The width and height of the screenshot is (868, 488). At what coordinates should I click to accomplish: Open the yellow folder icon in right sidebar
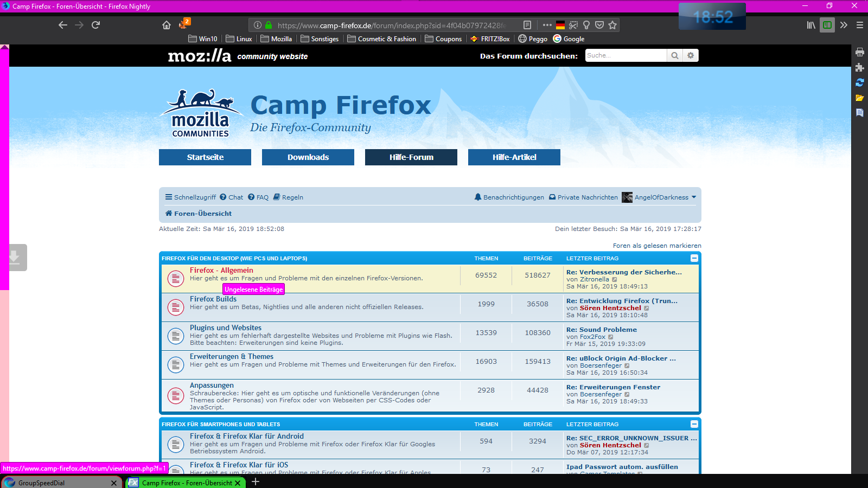tap(860, 98)
